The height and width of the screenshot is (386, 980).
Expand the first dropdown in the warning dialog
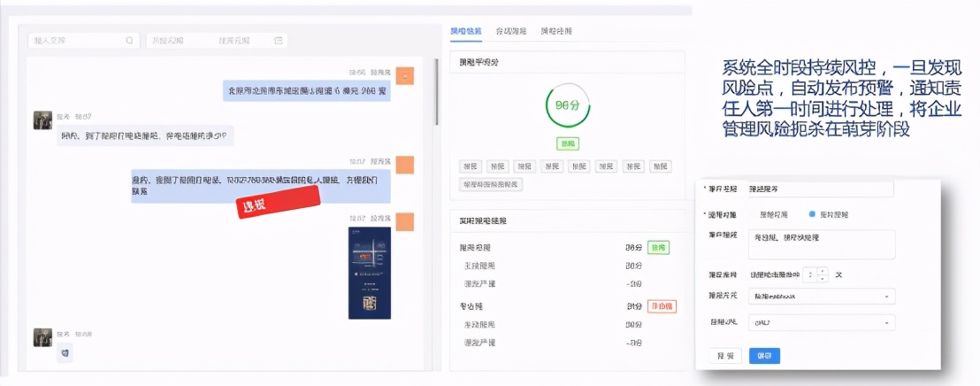point(822,297)
